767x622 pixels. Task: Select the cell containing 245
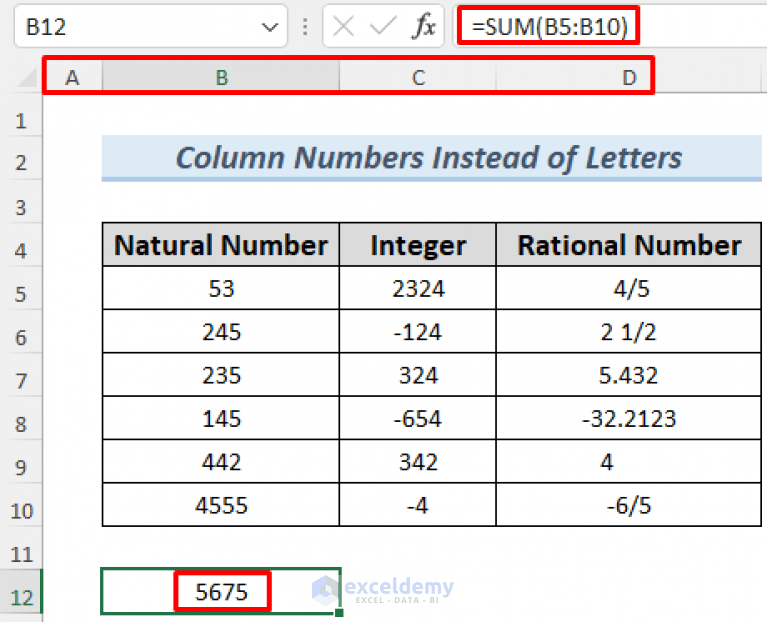(221, 332)
